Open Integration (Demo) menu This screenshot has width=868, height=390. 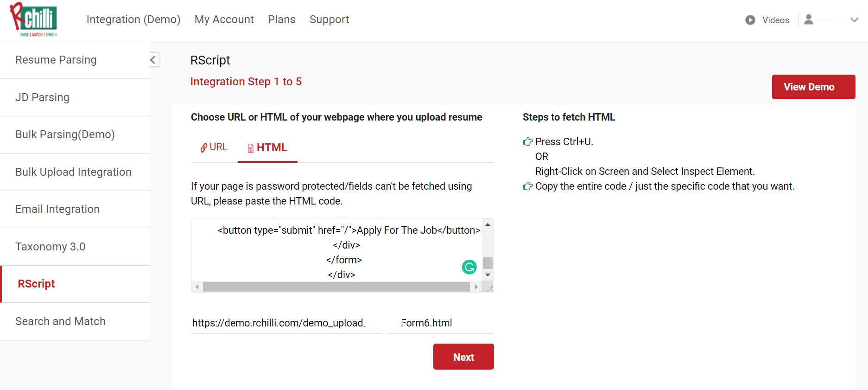(x=133, y=19)
